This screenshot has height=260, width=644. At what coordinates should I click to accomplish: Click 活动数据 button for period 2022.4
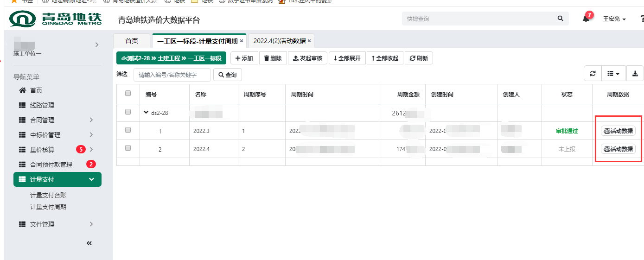coord(618,149)
